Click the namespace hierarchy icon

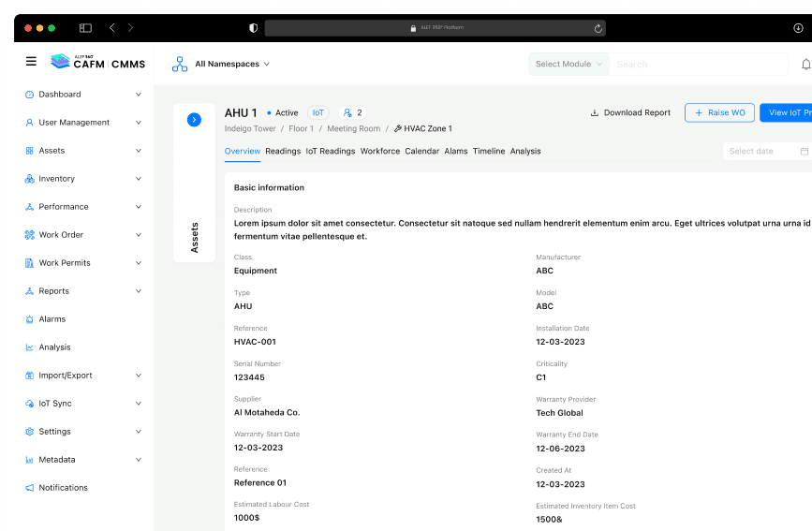coord(180,65)
